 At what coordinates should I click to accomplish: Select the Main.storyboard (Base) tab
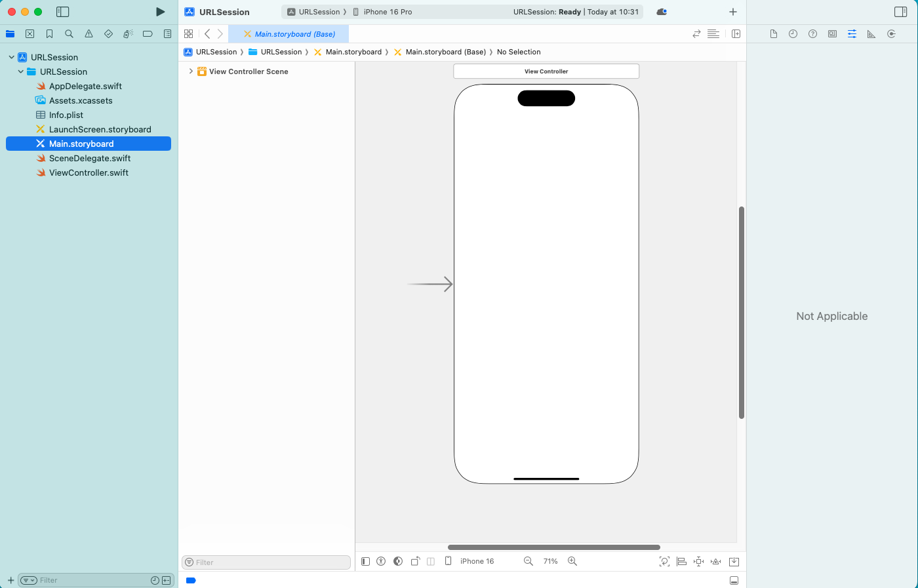click(x=294, y=34)
